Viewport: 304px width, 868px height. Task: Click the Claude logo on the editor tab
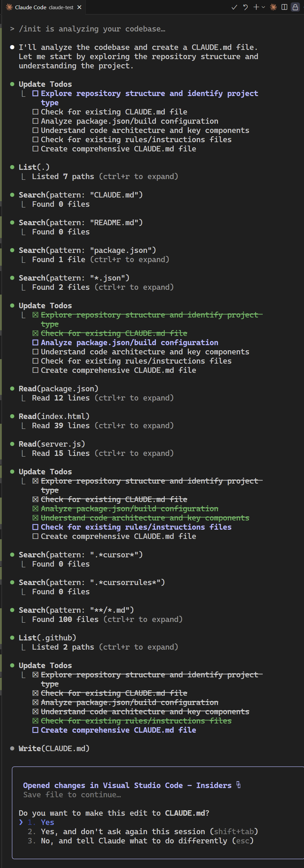(9, 7)
